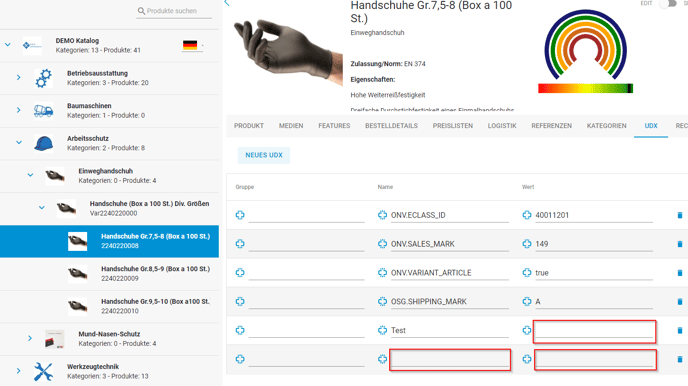Open the PREISLISTEN tab
Viewport: 688px width, 386px height.
pos(453,126)
